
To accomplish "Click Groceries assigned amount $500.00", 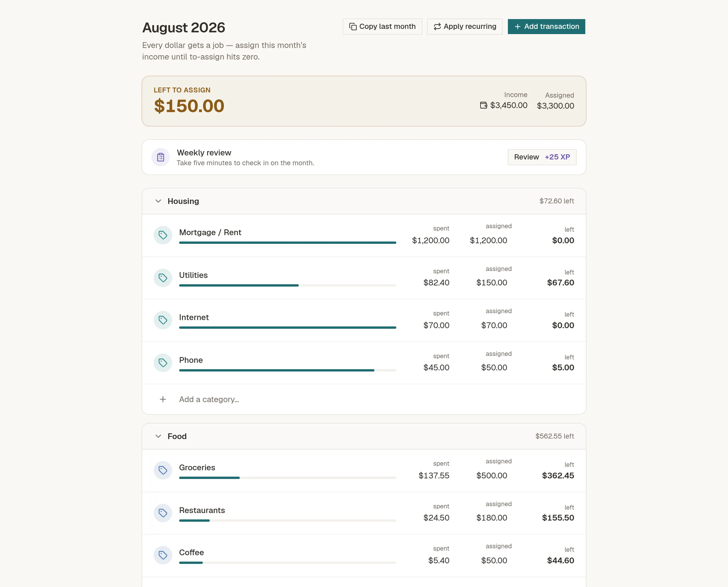I will [x=492, y=476].
